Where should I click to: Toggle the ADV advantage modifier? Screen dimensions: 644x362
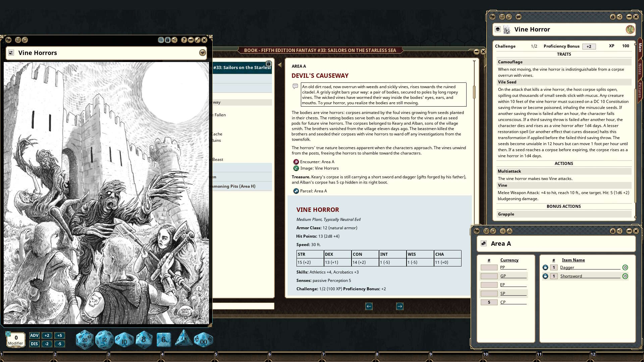click(x=34, y=336)
